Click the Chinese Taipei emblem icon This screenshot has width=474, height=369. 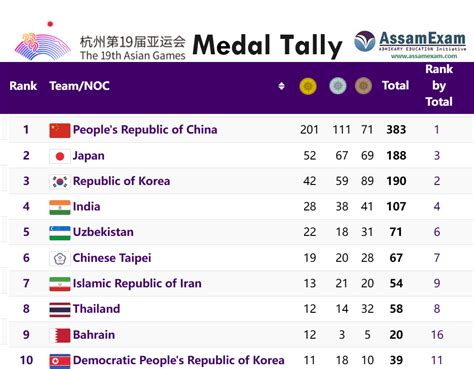60,258
